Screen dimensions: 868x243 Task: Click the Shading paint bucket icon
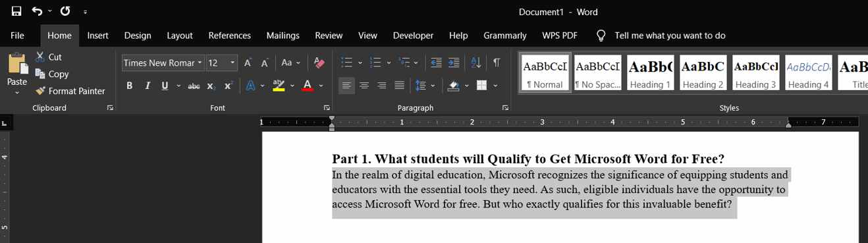point(453,86)
